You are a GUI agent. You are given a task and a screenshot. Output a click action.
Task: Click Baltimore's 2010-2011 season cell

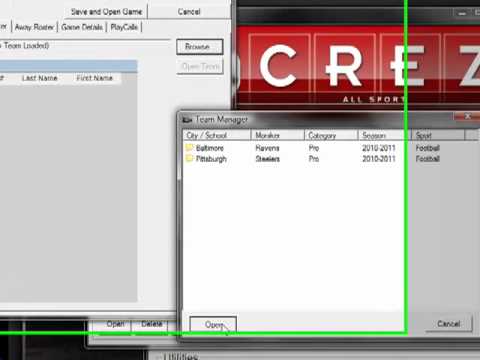coord(379,148)
